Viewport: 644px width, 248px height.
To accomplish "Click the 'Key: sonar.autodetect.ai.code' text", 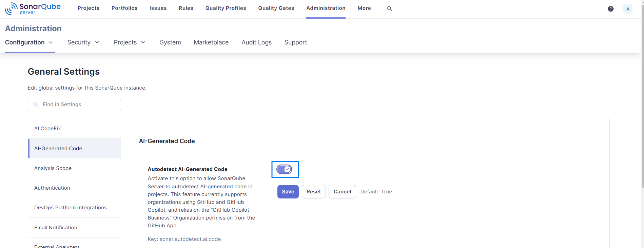I will [x=184, y=239].
